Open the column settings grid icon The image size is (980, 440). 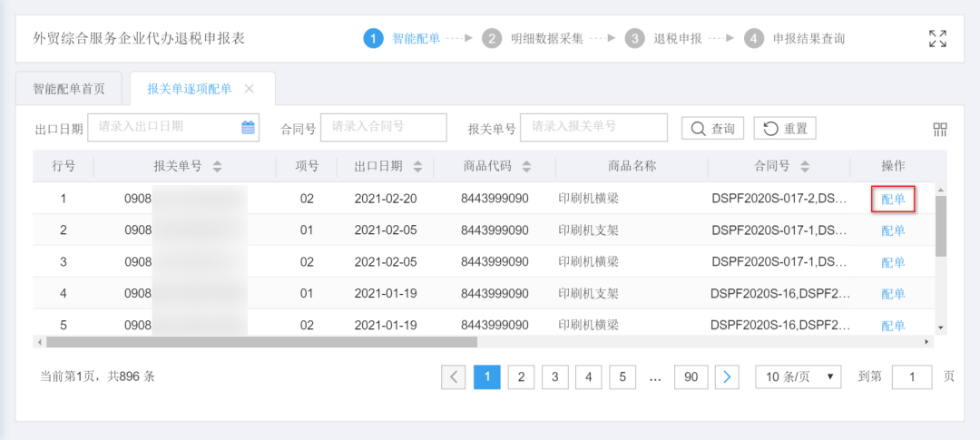tap(940, 129)
